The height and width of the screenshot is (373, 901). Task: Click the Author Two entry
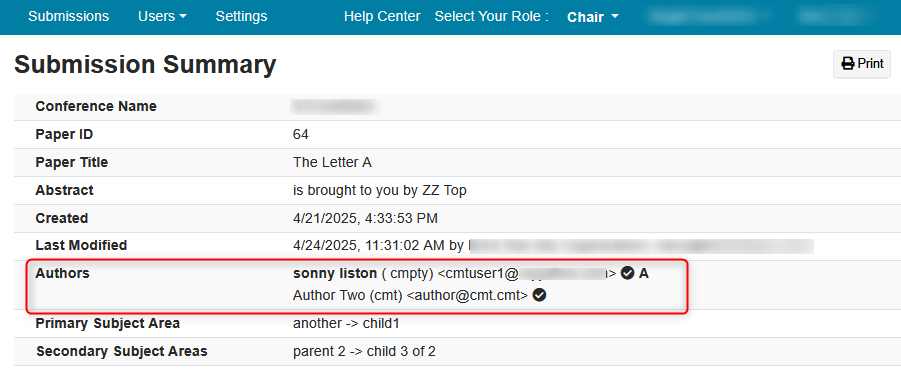[x=410, y=295]
